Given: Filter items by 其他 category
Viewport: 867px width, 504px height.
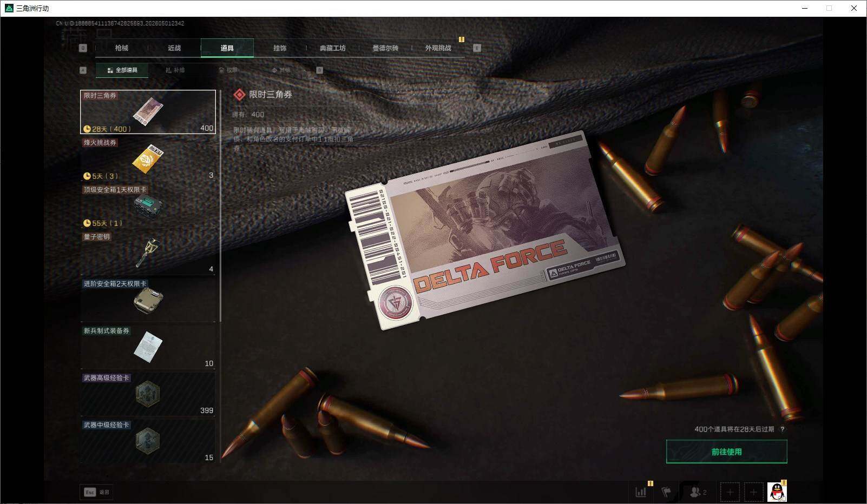Looking at the screenshot, I should click(280, 70).
